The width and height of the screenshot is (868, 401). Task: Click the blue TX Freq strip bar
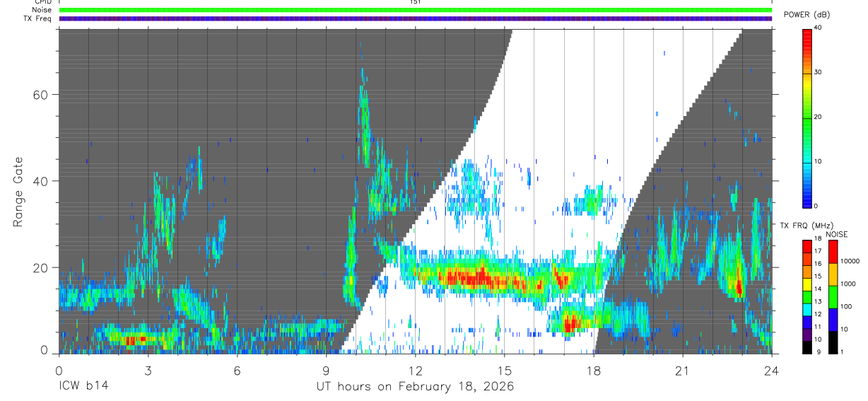click(415, 18)
